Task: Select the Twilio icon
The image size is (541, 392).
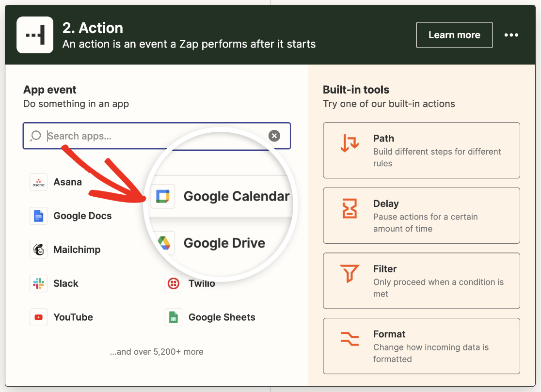Action: pyautogui.click(x=174, y=283)
